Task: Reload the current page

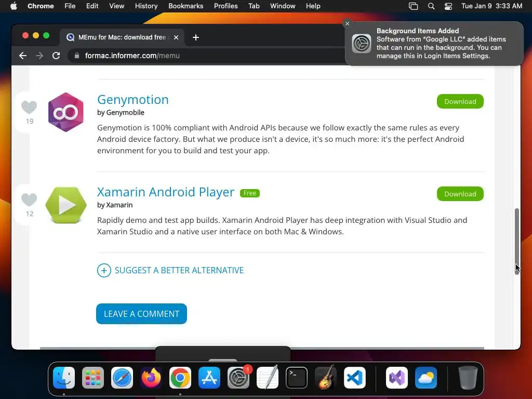Action: (x=56, y=56)
